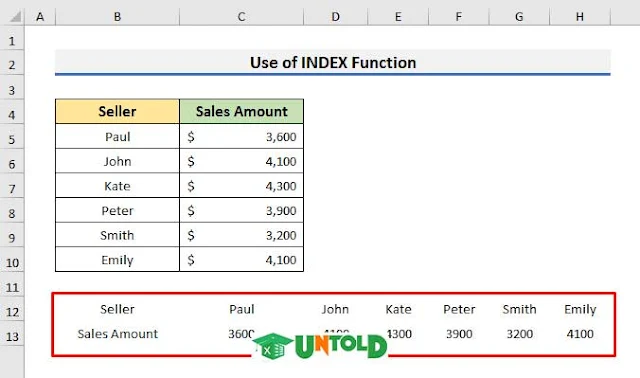Click the $ 4,100 cell for John
The height and width of the screenshot is (378, 640).
[242, 161]
